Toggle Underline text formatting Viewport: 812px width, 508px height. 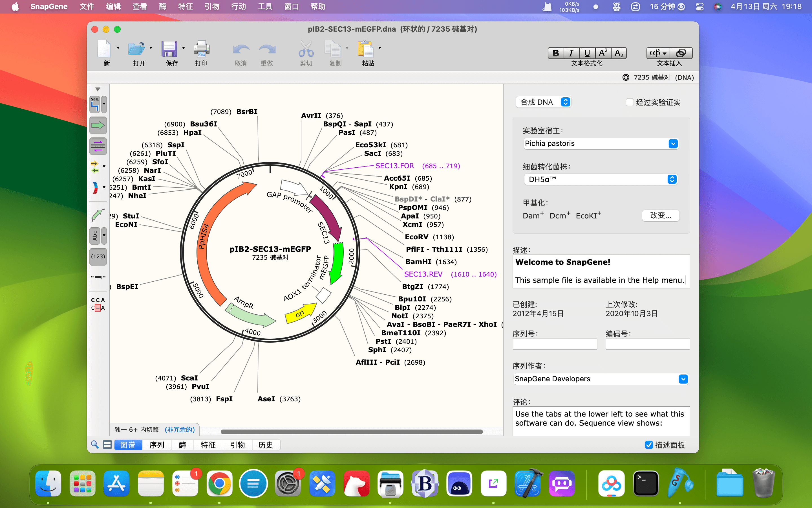587,53
